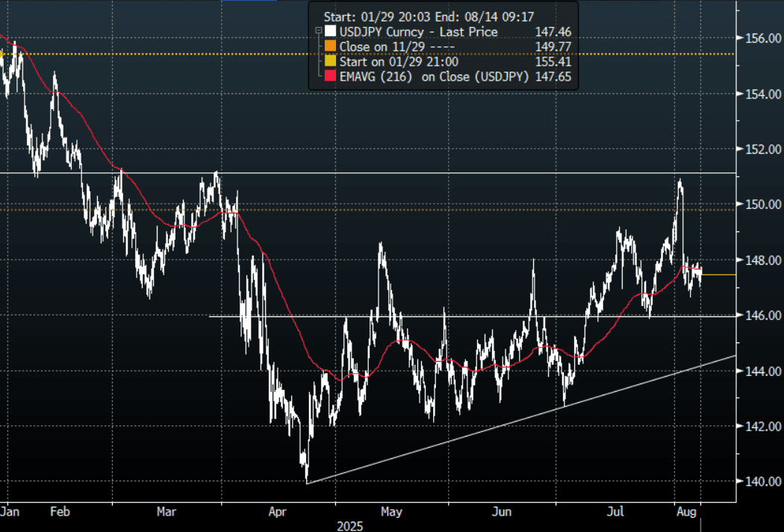Click the yellow arrow marker at chart's left edge
Image resolution: width=784 pixels, height=532 pixels.
2,54
